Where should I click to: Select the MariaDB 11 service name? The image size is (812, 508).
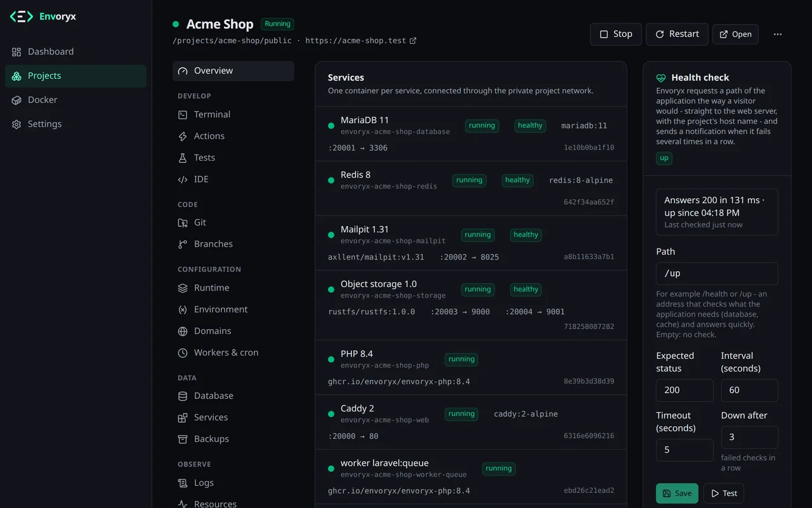(x=365, y=120)
